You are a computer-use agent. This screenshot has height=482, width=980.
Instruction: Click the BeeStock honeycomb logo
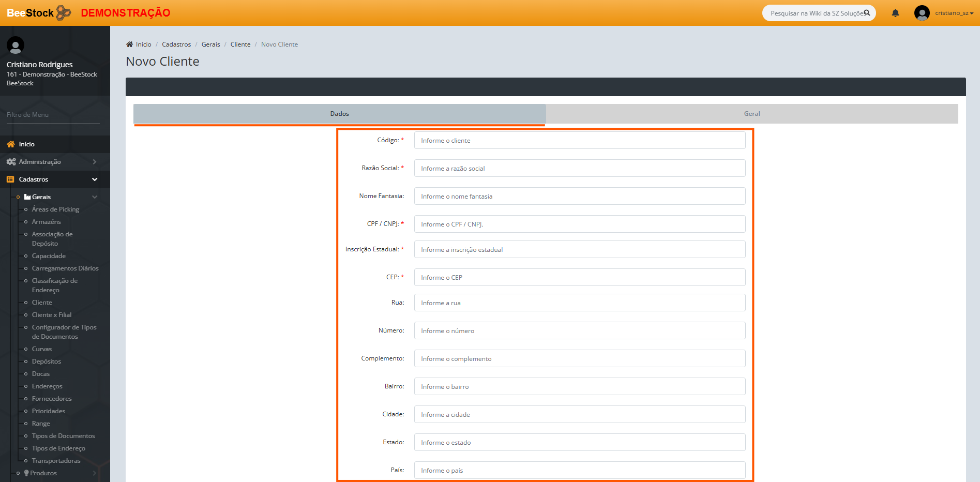[x=63, y=12]
